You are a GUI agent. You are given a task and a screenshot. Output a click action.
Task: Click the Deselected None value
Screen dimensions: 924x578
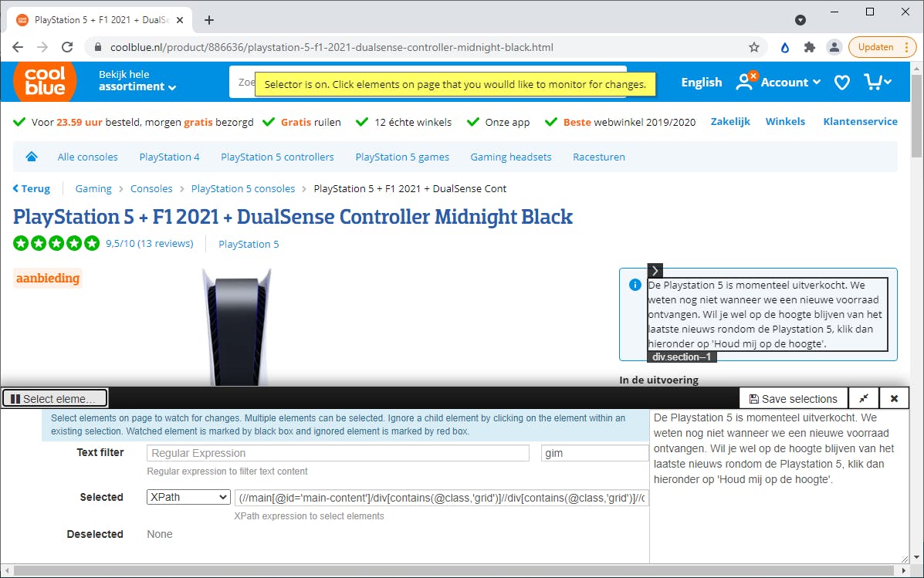click(x=160, y=535)
